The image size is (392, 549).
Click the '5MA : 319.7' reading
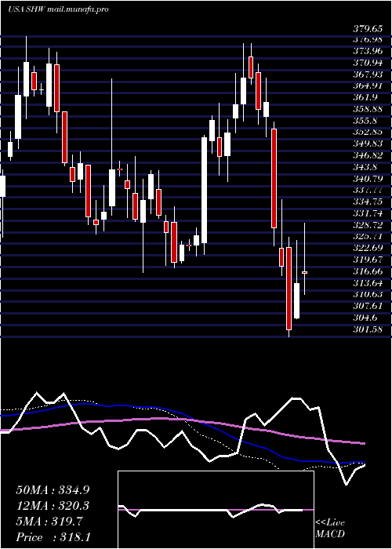pos(49,522)
